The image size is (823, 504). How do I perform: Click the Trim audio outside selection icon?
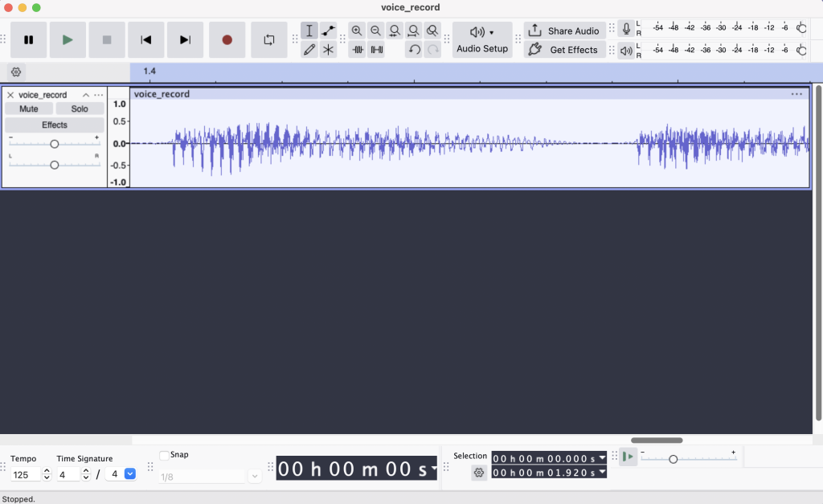click(x=358, y=50)
